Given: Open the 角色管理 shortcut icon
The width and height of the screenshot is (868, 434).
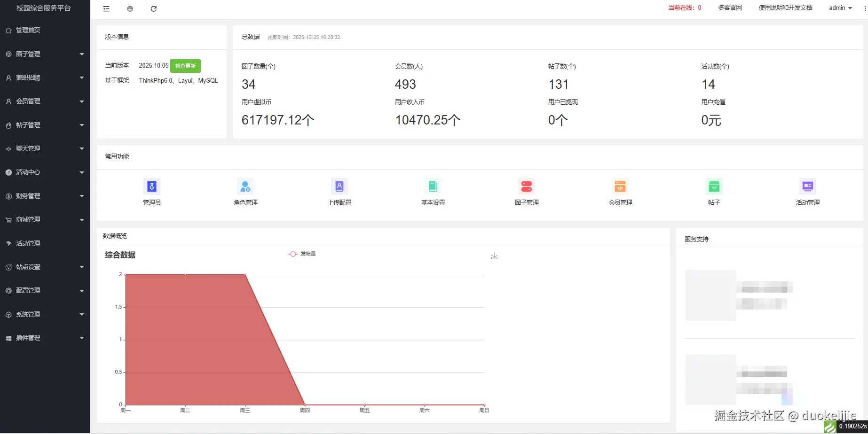Looking at the screenshot, I should click(245, 186).
